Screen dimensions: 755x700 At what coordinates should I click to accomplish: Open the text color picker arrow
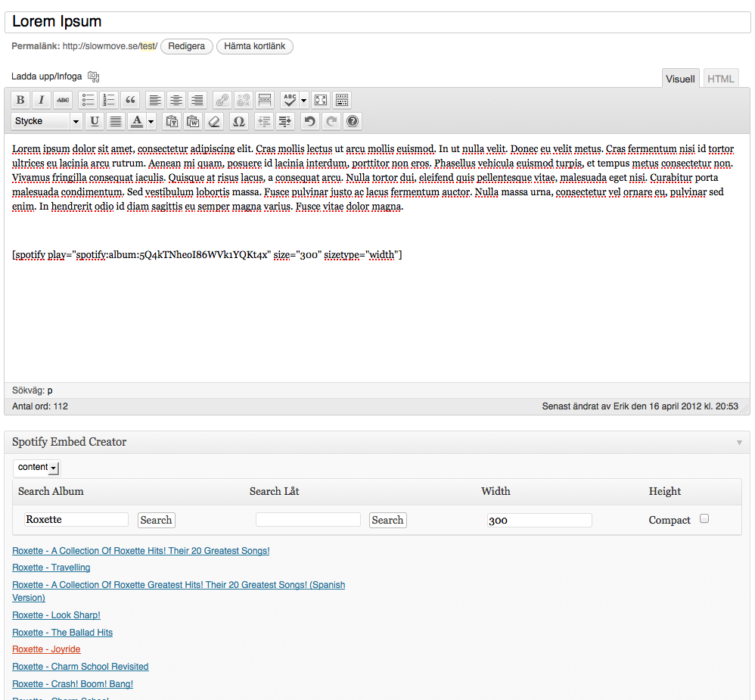click(151, 121)
